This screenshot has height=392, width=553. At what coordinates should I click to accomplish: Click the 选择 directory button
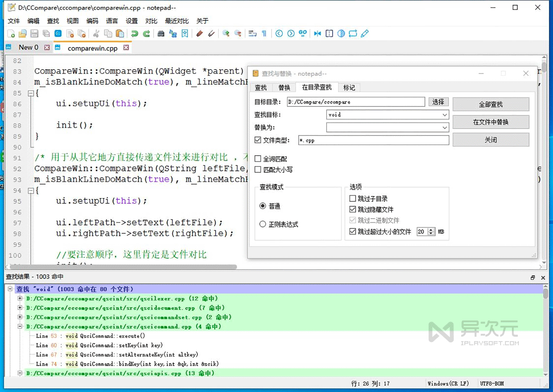438,102
